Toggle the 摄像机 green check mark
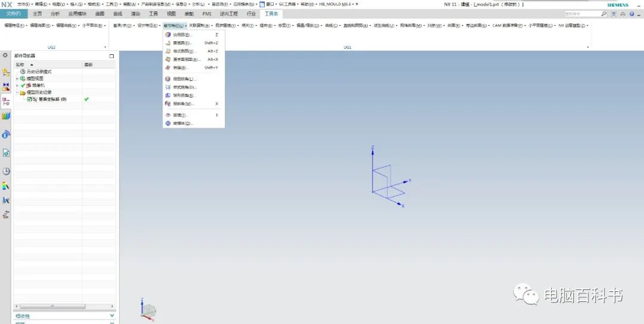644x324 pixels. click(x=23, y=85)
